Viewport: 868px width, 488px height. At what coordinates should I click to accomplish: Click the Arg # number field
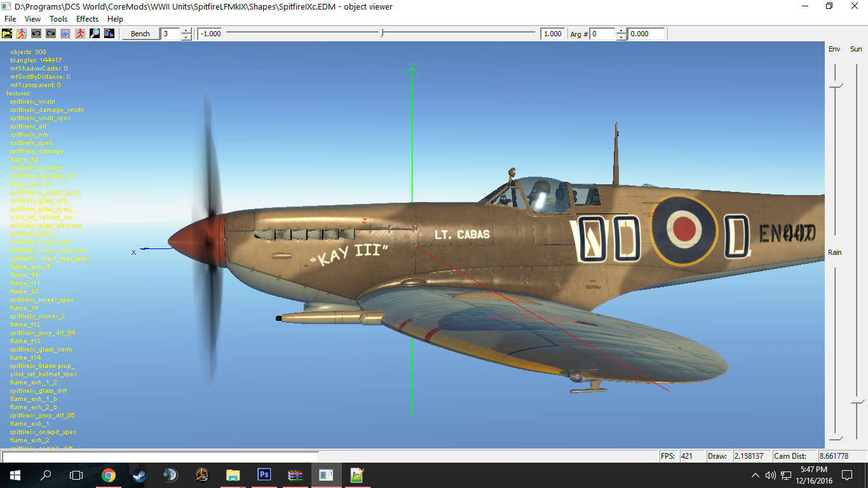[x=603, y=34]
